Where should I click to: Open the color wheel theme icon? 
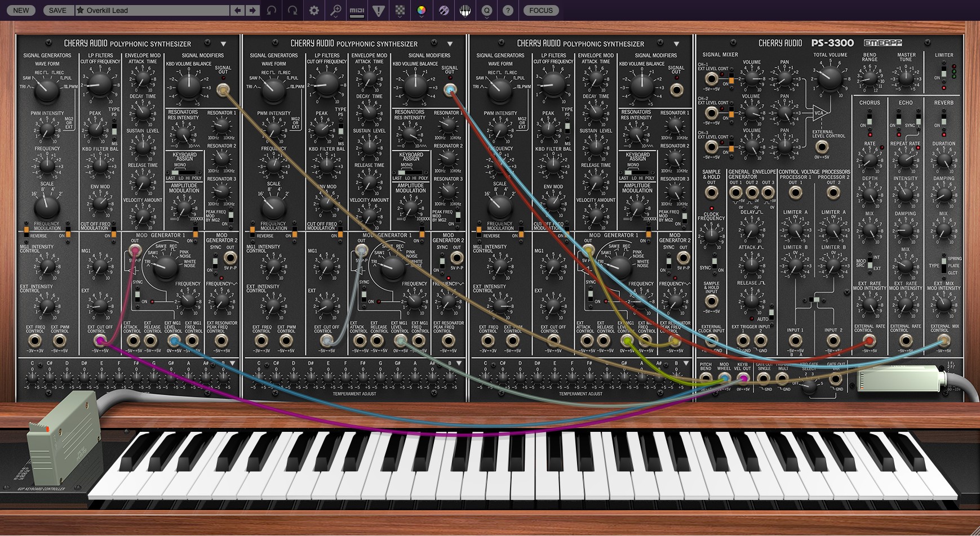(x=421, y=10)
